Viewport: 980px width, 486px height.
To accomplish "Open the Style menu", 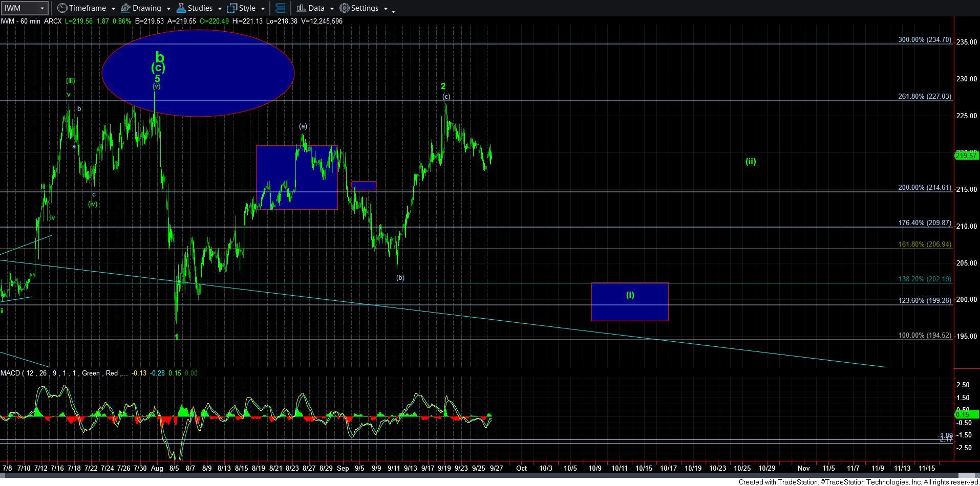I will (247, 8).
